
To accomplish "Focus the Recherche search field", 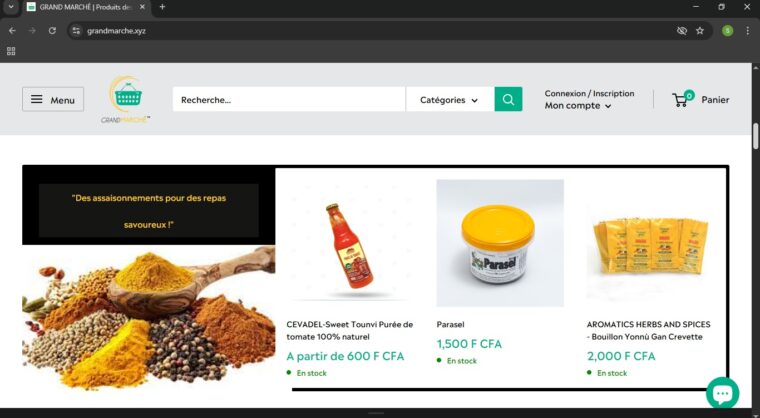I will pos(289,99).
